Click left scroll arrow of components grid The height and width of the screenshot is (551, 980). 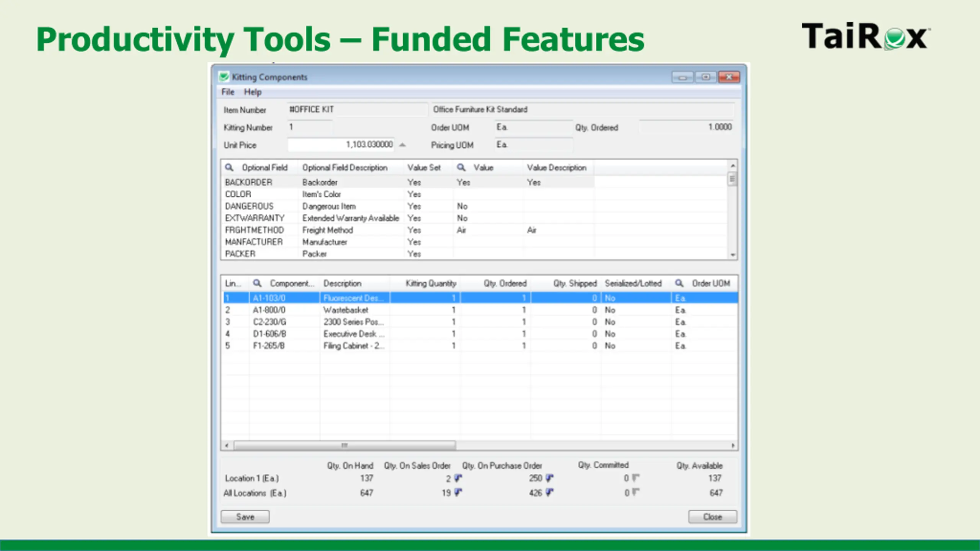click(x=227, y=445)
